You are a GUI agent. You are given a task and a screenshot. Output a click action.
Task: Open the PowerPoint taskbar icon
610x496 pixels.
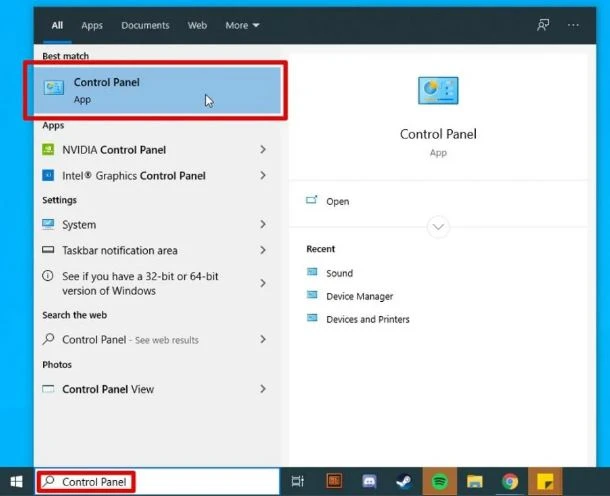pyautogui.click(x=334, y=482)
